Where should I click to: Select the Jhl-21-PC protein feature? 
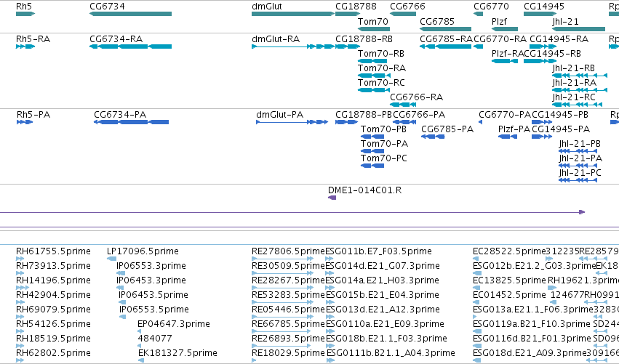[578, 181]
